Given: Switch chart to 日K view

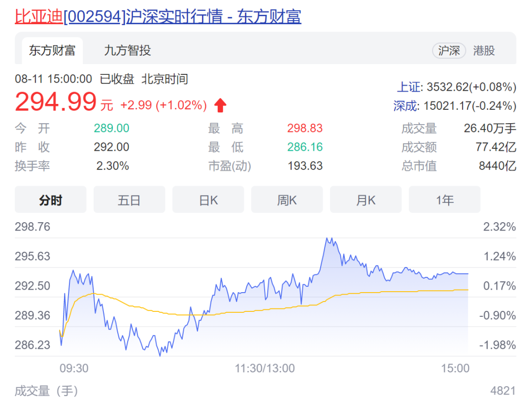Looking at the screenshot, I should 208,200.
